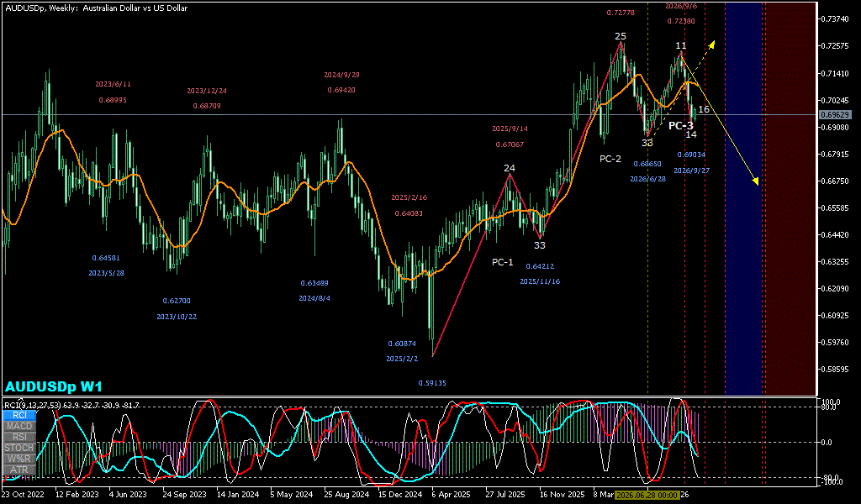Select the 0.64581 low price label
Viewport: 861px width, 504px height.
click(x=106, y=257)
